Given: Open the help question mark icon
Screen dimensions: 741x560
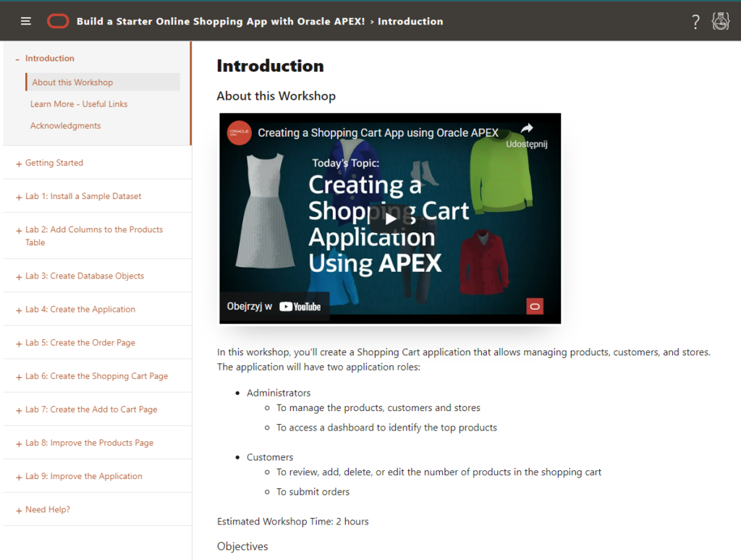Looking at the screenshot, I should tap(695, 22).
